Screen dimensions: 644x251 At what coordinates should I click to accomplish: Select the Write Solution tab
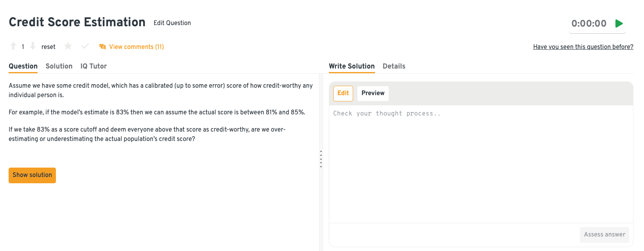pyautogui.click(x=352, y=66)
